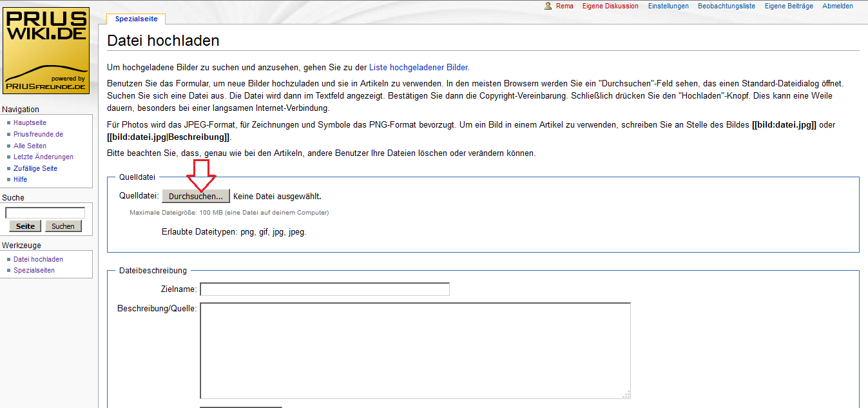Viewport: 868px width, 408px height.
Task: Open Liste hochgeladener Bilder link
Action: [x=418, y=67]
